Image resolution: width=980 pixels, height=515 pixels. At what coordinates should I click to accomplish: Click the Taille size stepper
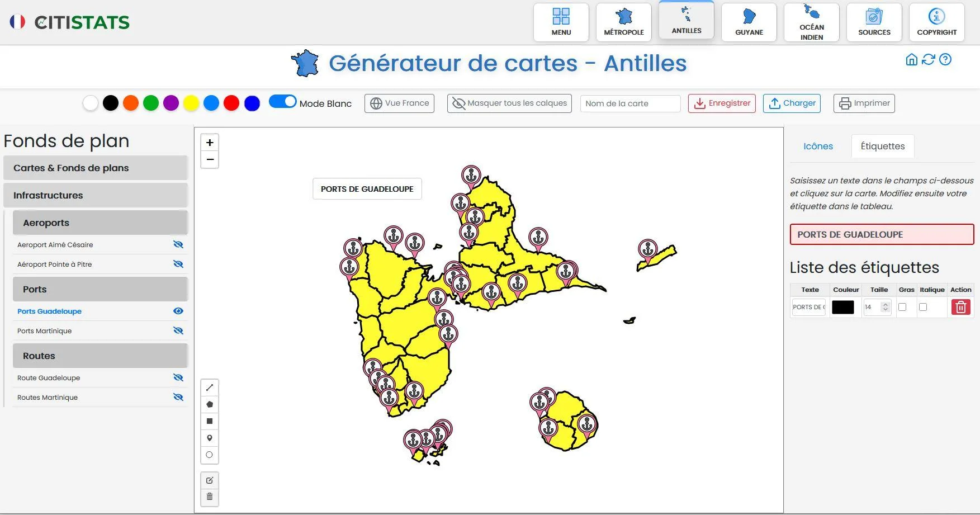tap(885, 307)
